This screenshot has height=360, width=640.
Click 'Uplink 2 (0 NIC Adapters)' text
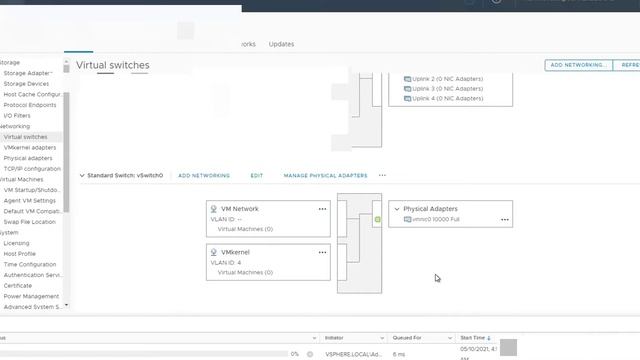coord(447,79)
